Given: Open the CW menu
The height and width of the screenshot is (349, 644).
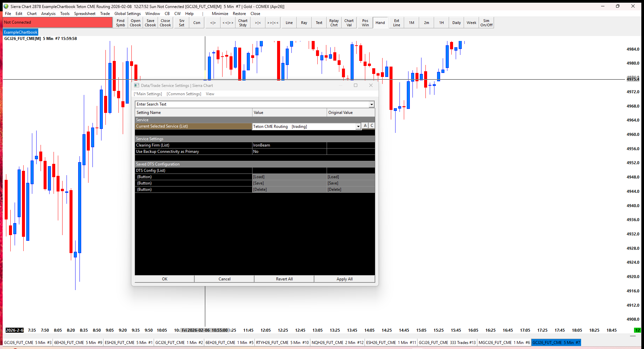Looking at the screenshot, I should [177, 14].
